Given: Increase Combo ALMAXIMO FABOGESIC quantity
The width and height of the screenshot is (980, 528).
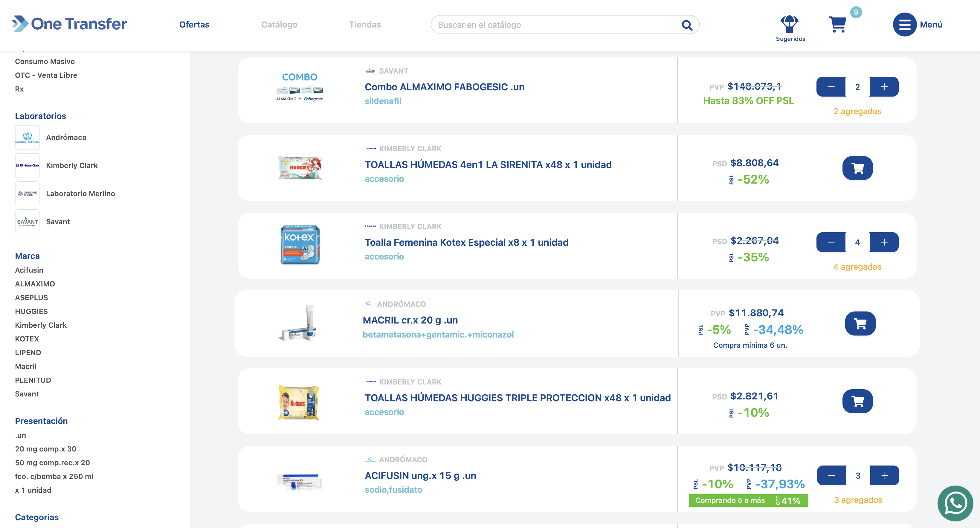Looking at the screenshot, I should click(884, 87).
